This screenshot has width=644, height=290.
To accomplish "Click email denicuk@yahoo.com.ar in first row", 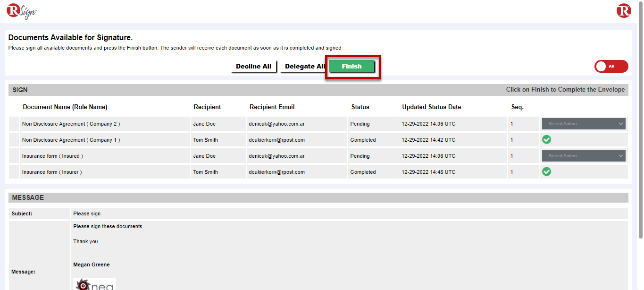I will coord(276,124).
